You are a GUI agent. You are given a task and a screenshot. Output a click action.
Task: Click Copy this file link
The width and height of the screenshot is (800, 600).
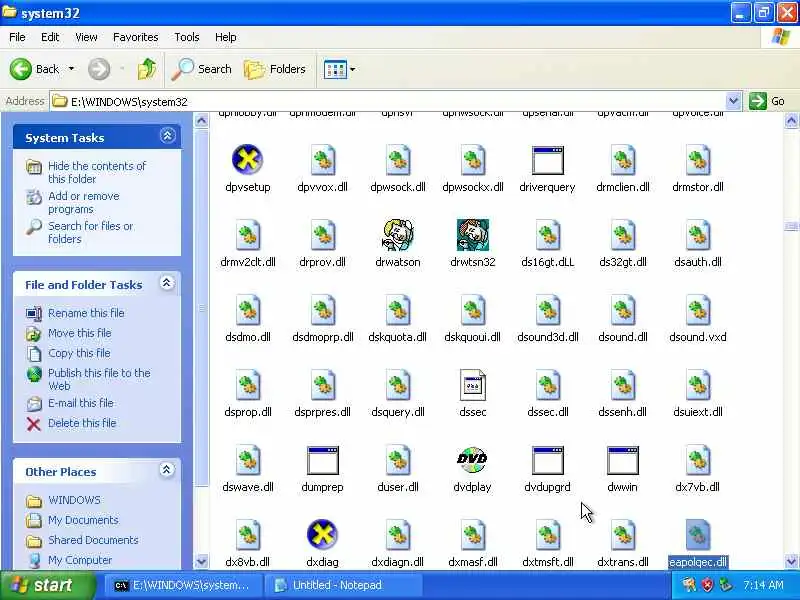pos(79,353)
